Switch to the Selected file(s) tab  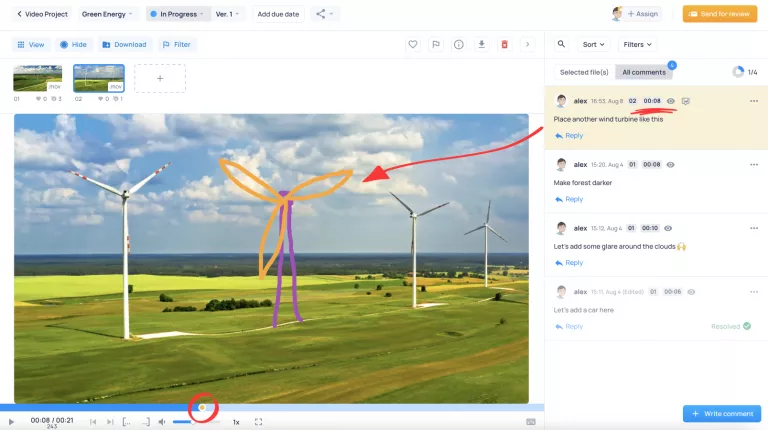(x=584, y=72)
